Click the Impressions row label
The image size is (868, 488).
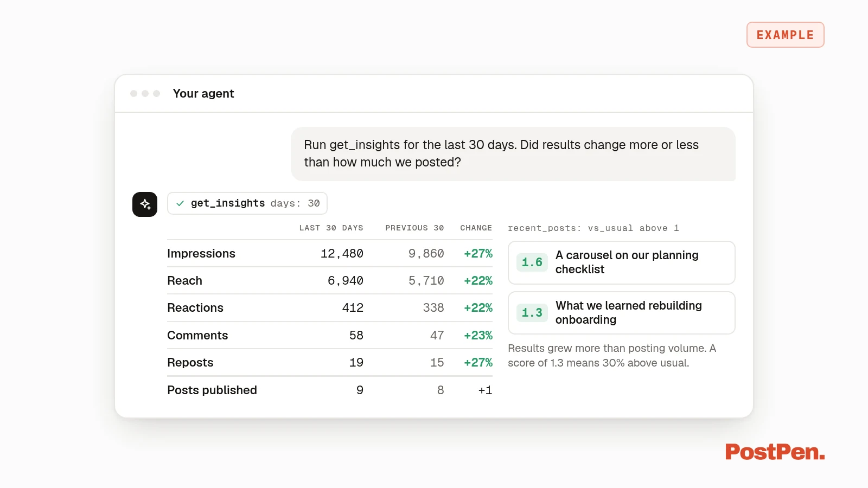201,254
